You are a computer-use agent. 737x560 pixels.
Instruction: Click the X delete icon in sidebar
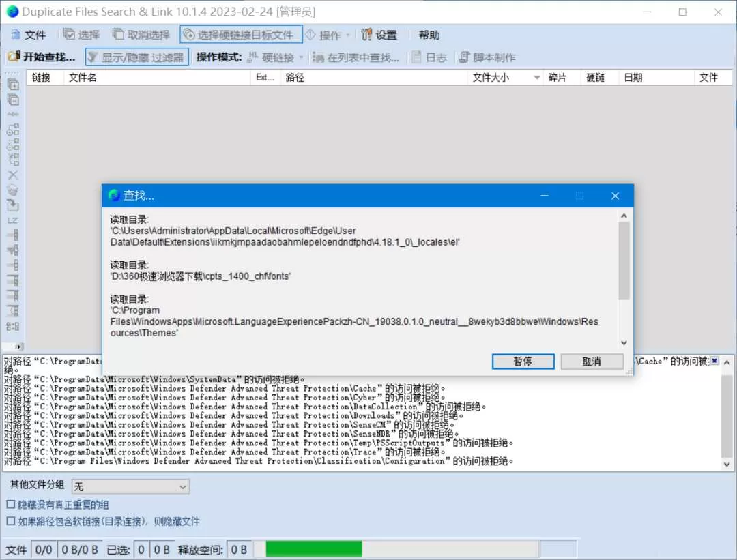[13, 175]
